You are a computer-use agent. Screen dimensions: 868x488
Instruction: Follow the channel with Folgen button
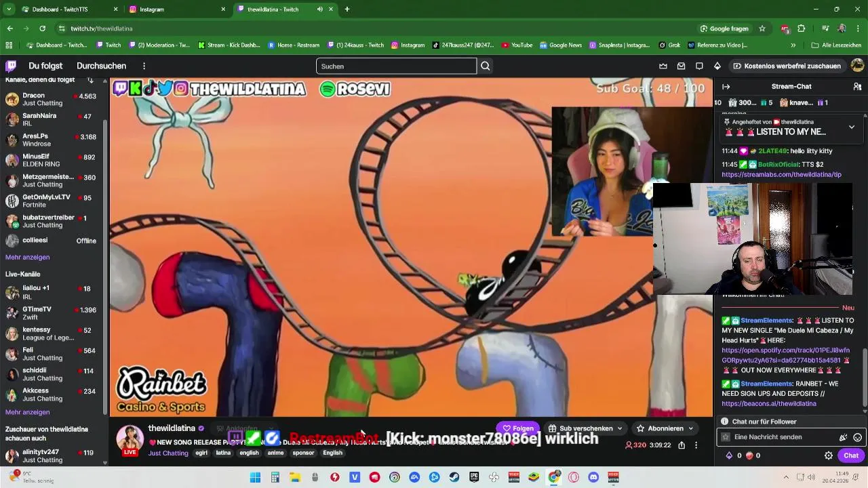[518, 428]
